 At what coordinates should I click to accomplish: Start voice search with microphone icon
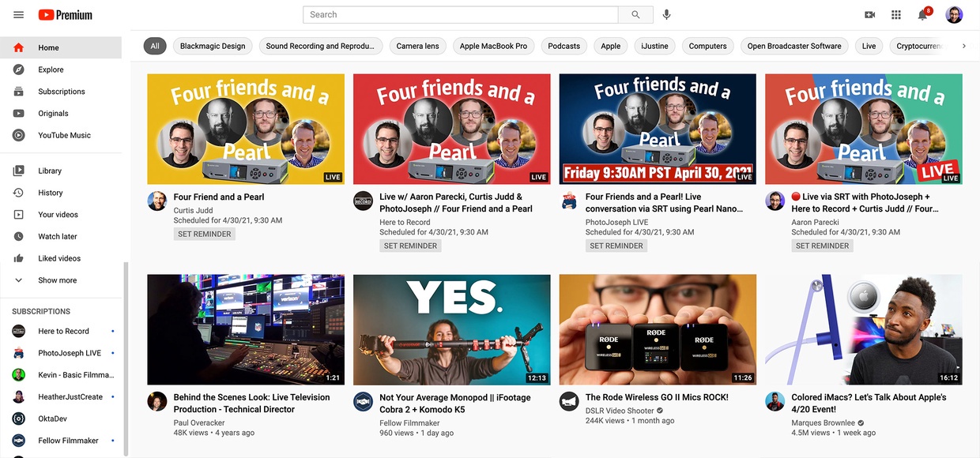(x=667, y=15)
